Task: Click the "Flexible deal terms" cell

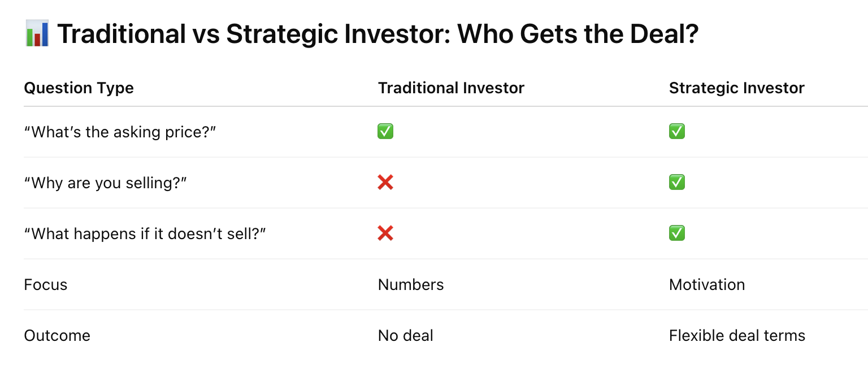Action: coord(737,336)
